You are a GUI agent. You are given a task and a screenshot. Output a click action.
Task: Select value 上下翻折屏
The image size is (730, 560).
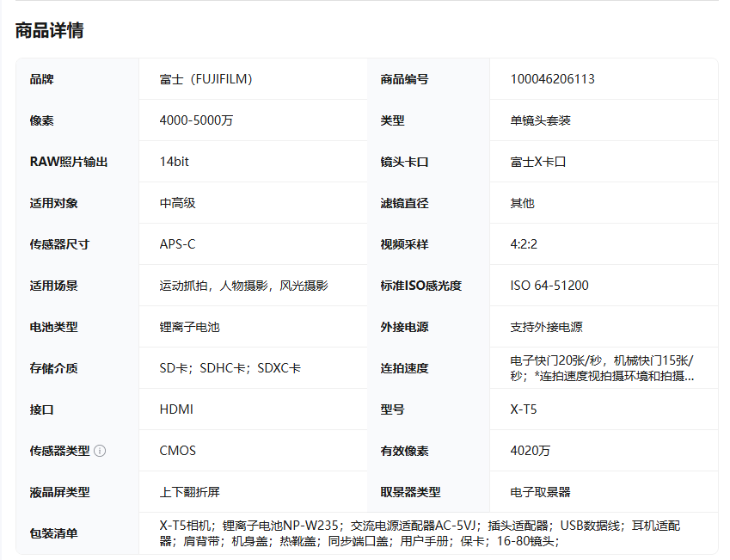189,492
